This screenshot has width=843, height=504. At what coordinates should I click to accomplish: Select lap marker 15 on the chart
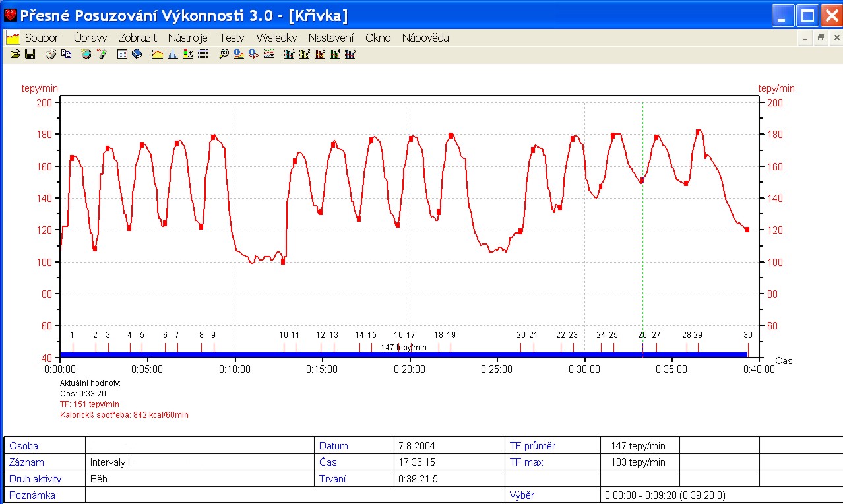coord(372,335)
